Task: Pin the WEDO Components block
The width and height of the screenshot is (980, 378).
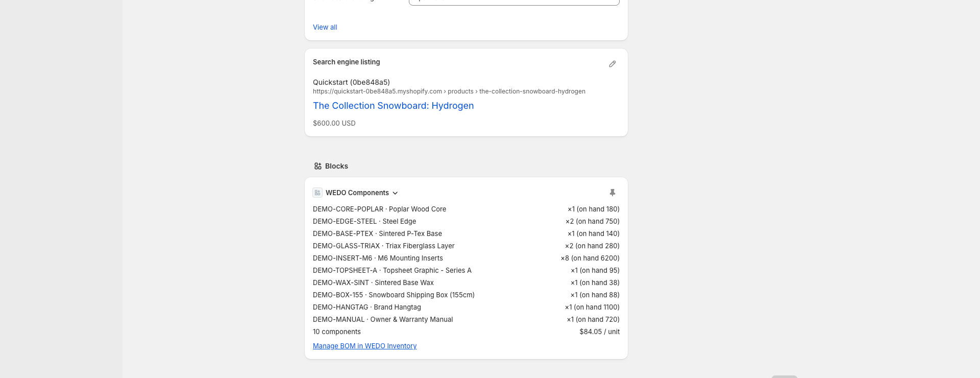Action: tap(612, 193)
